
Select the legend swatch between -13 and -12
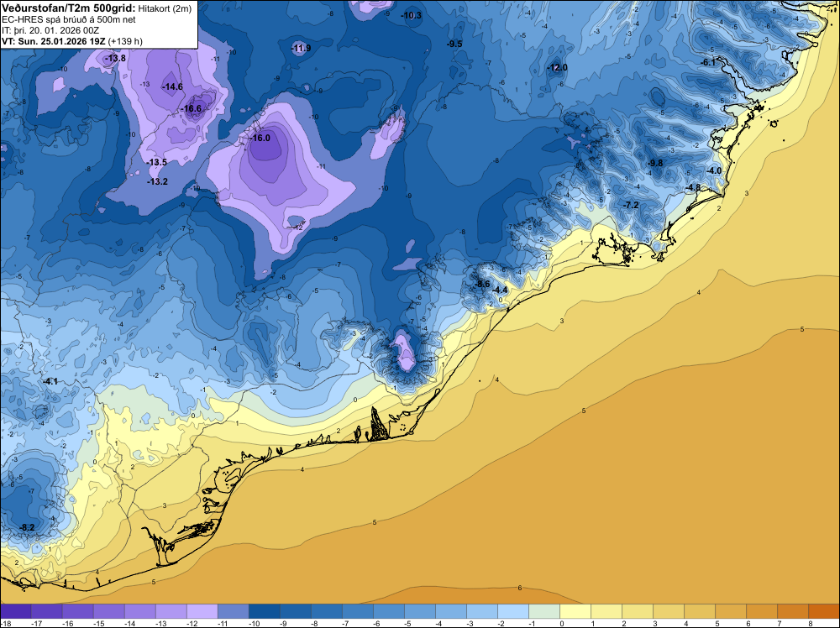coord(171,611)
